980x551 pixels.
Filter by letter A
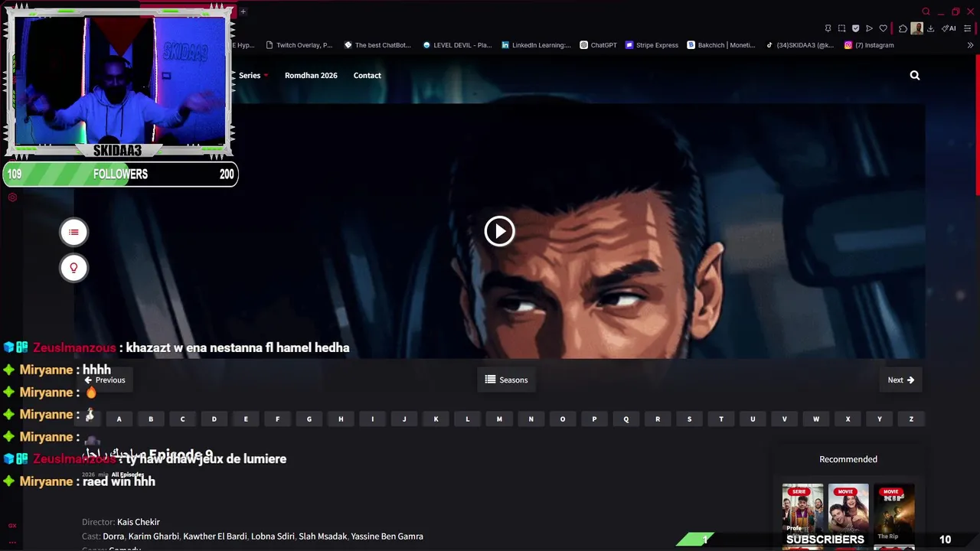click(119, 419)
